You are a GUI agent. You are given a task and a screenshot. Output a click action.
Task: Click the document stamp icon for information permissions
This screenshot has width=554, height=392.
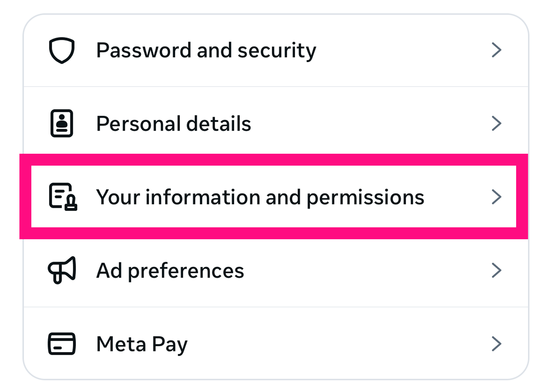coord(63,197)
